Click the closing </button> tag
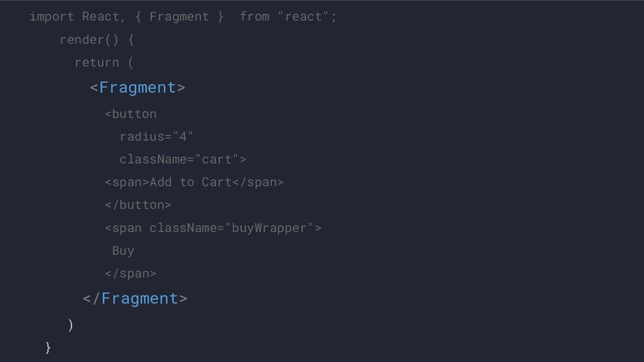 click(x=138, y=205)
